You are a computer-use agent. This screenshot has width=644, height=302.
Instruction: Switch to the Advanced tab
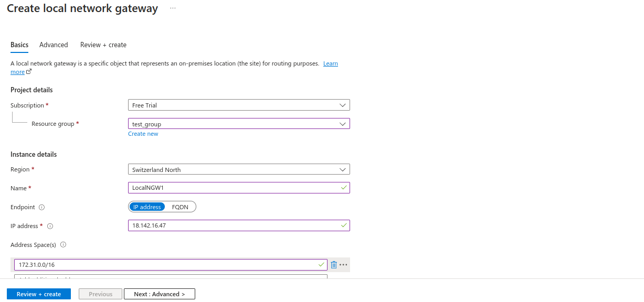pos(54,45)
